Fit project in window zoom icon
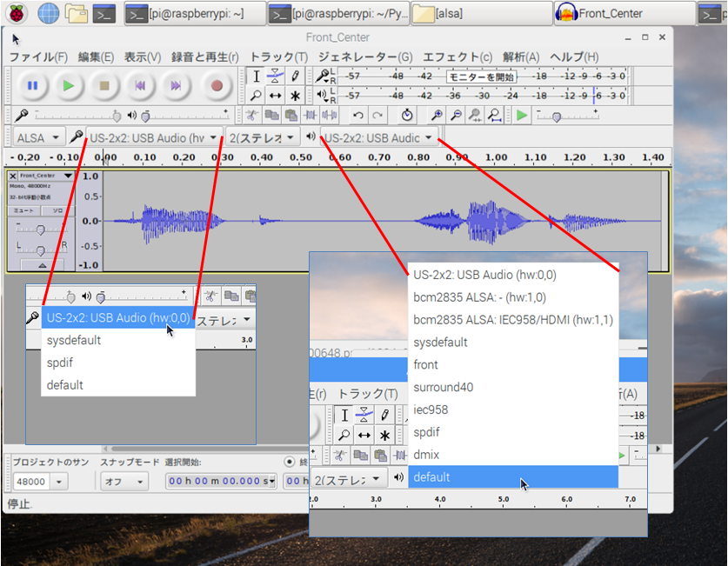The width and height of the screenshot is (728, 566). (494, 115)
